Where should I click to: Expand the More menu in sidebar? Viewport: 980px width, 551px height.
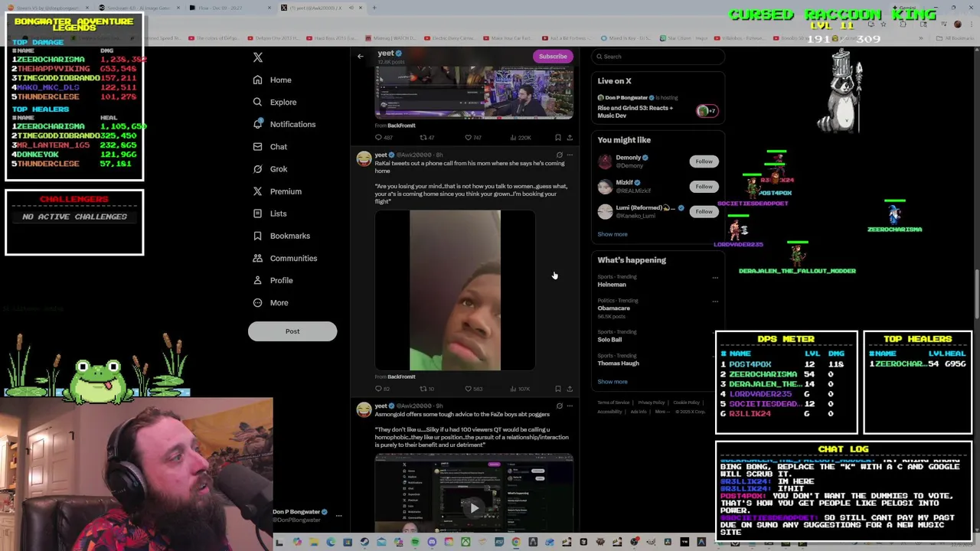point(271,302)
